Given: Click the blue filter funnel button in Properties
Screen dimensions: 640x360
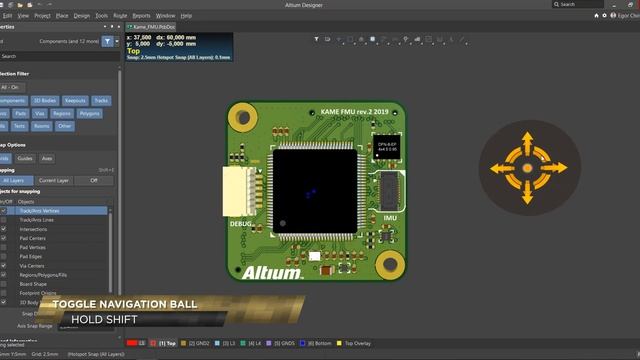Looking at the screenshot, I should click(107, 41).
